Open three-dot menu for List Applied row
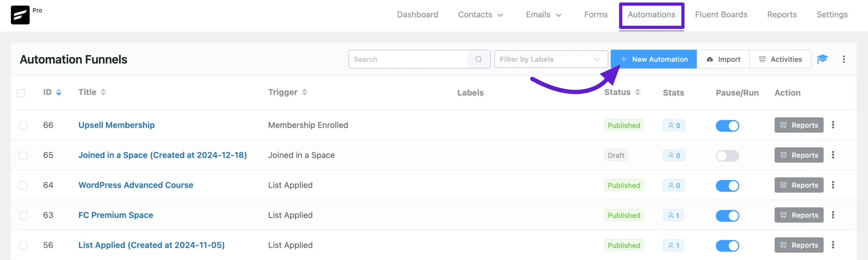The image size is (868, 260). [x=833, y=245]
